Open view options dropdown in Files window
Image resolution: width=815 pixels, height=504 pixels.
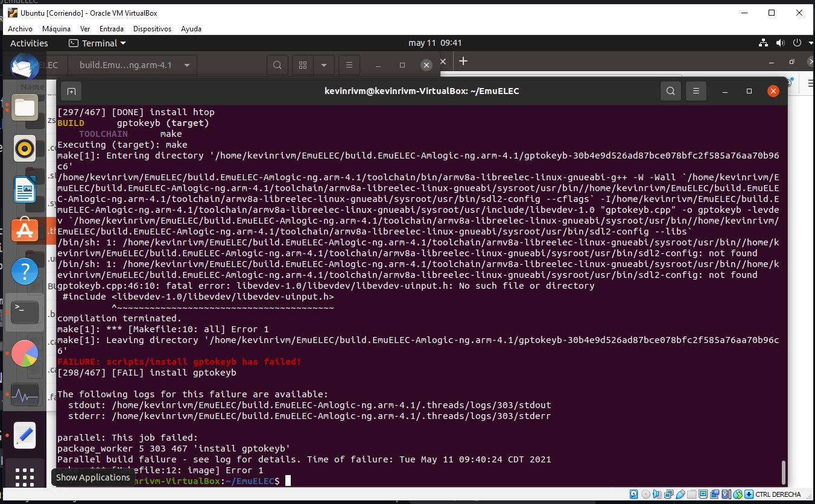[324, 65]
